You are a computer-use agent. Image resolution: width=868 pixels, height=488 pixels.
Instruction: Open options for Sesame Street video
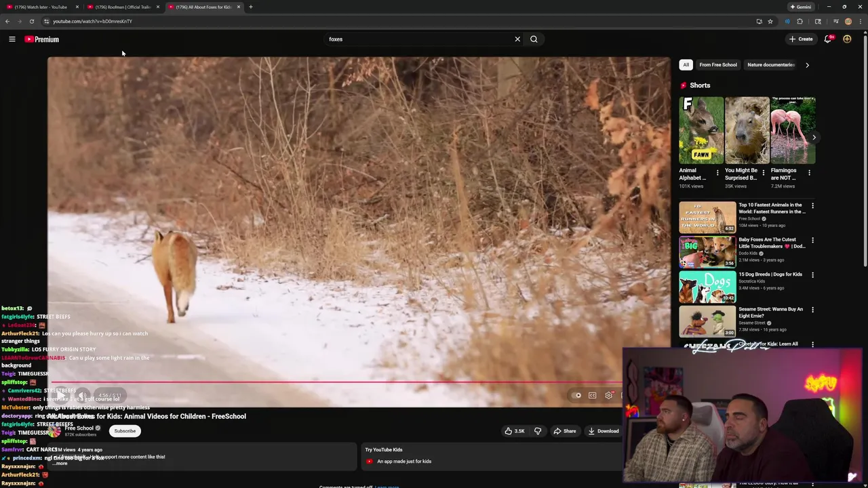click(812, 310)
